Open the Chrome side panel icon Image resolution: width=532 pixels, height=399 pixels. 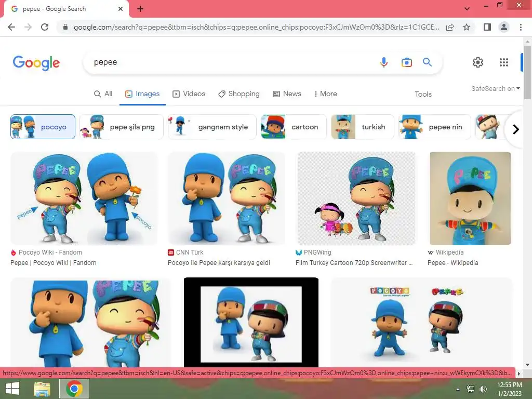(x=487, y=27)
